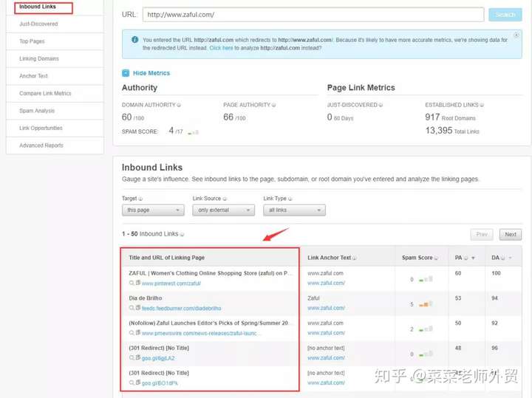The image size is (532, 398).
Task: Open Spam Analysis section
Action: 37,111
